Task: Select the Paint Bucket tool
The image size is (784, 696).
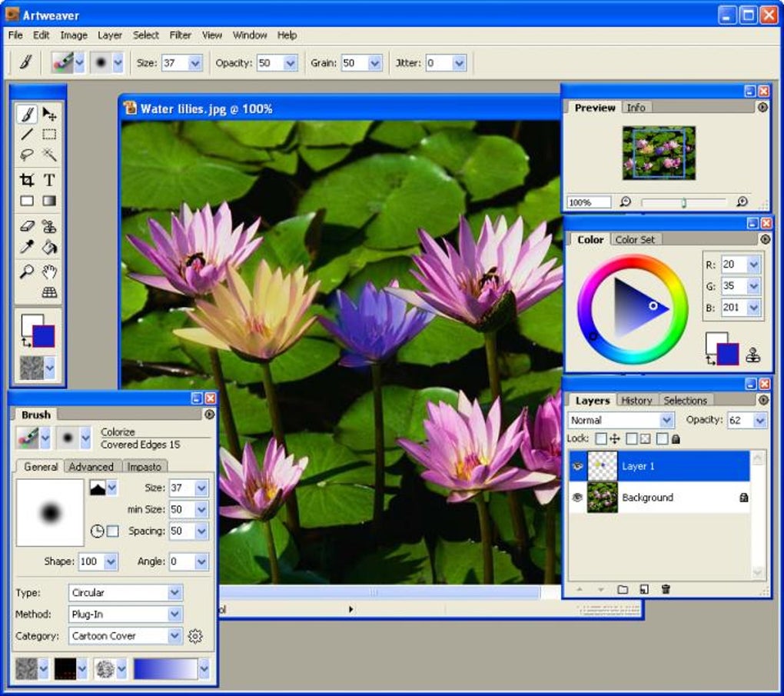Action: point(49,247)
